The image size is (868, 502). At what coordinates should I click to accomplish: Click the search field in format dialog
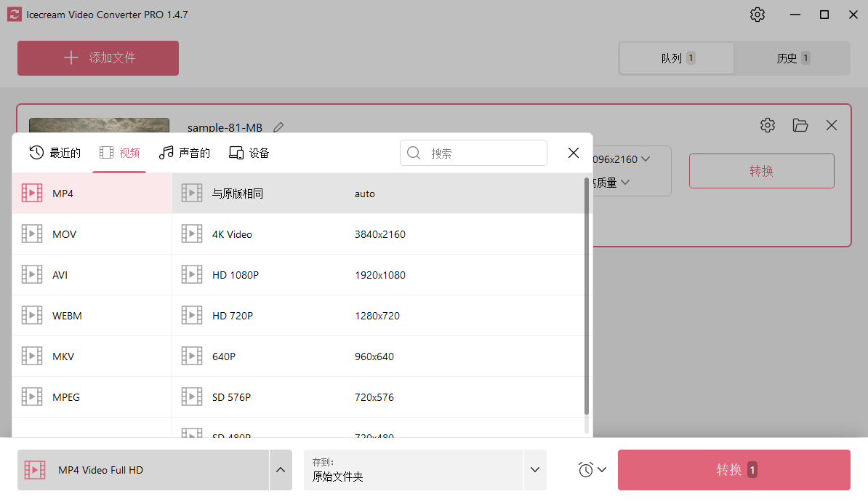473,153
